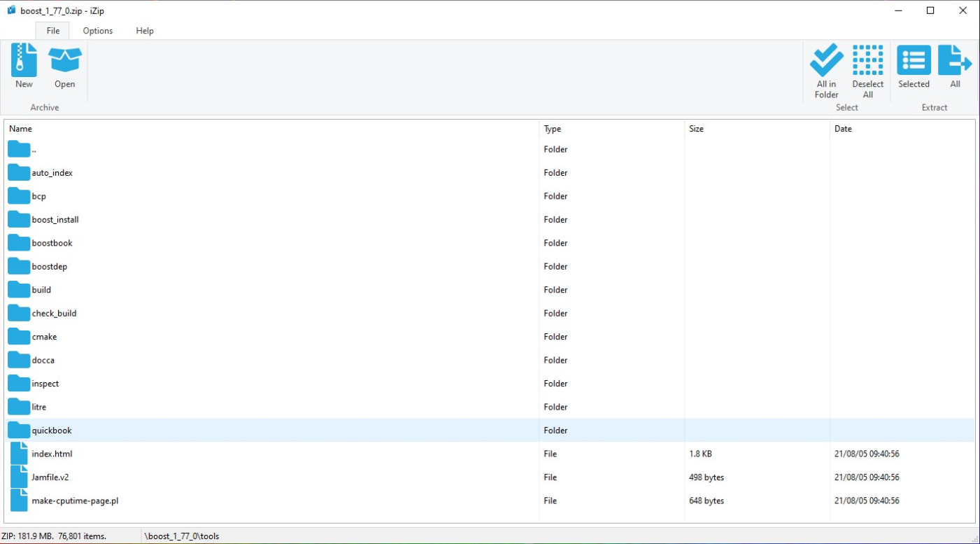The width and height of the screenshot is (980, 544).
Task: Click the iZip app icon in title bar
Action: click(11, 11)
